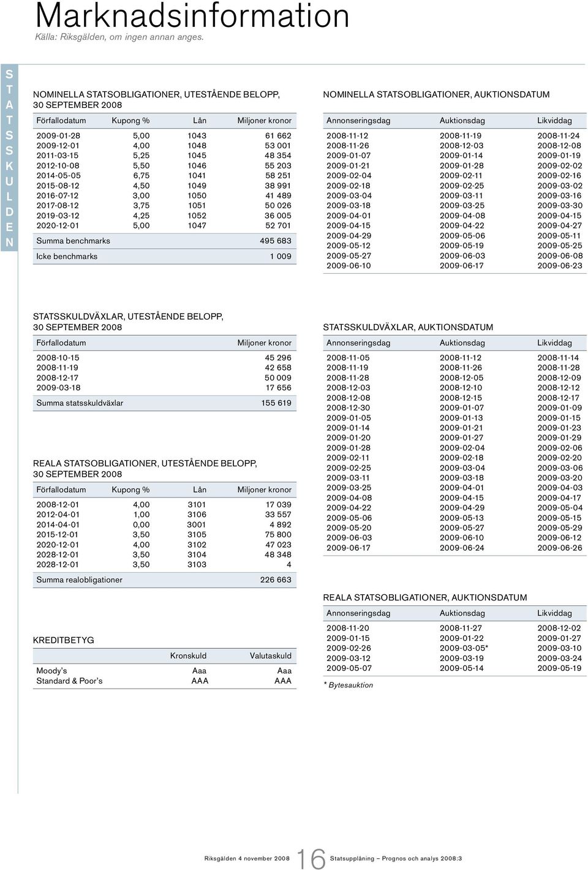Click the footer text 'Riksgälden 4 november 2008'

coord(247,858)
